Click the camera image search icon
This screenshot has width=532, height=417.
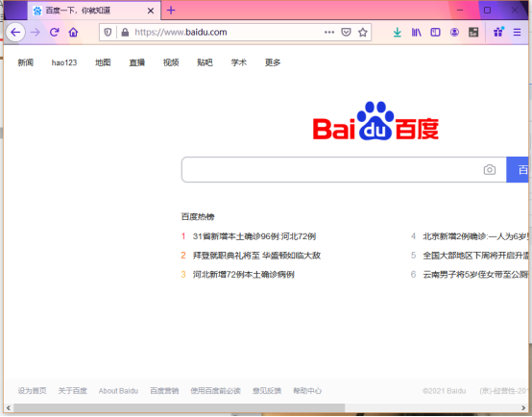tap(489, 169)
